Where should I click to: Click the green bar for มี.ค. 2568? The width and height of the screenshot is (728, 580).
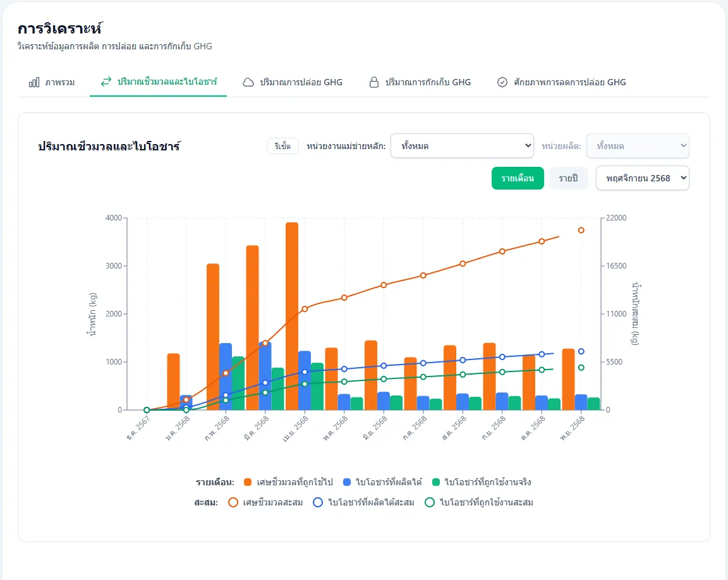pos(277,389)
